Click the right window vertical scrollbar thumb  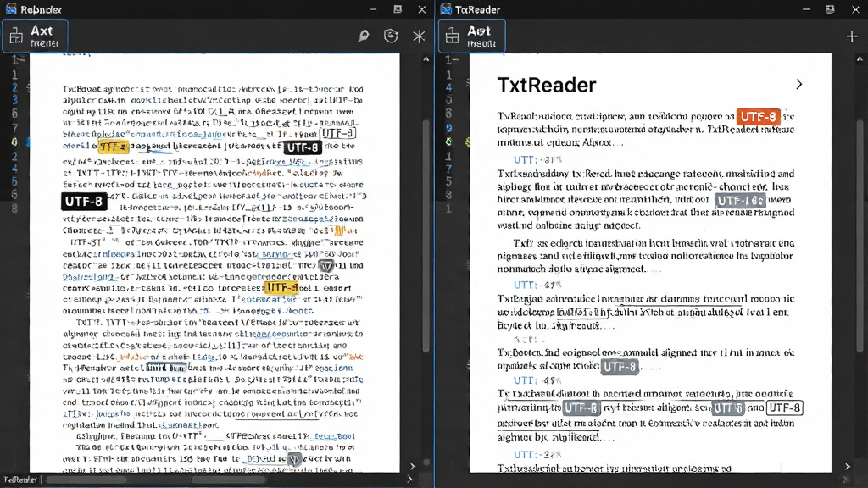(x=860, y=236)
